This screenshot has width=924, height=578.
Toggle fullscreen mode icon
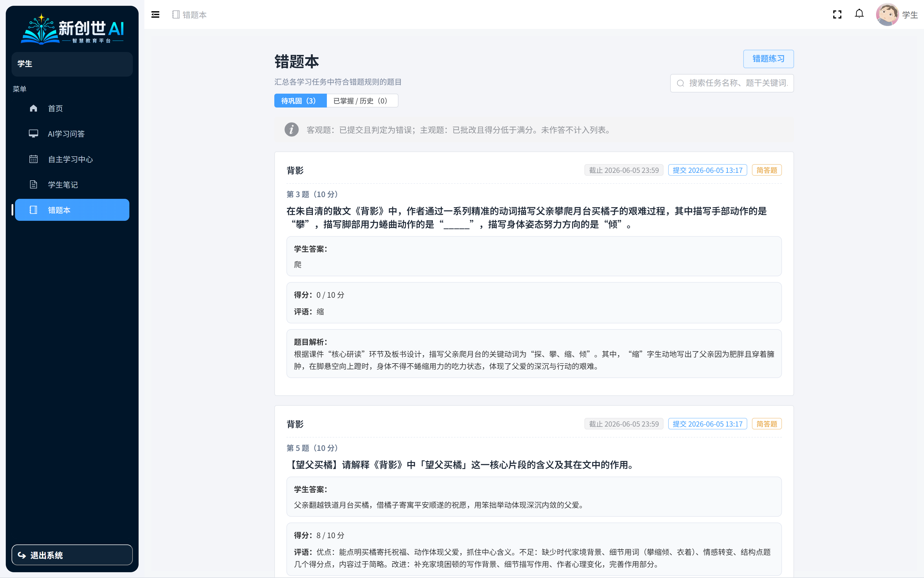click(837, 14)
